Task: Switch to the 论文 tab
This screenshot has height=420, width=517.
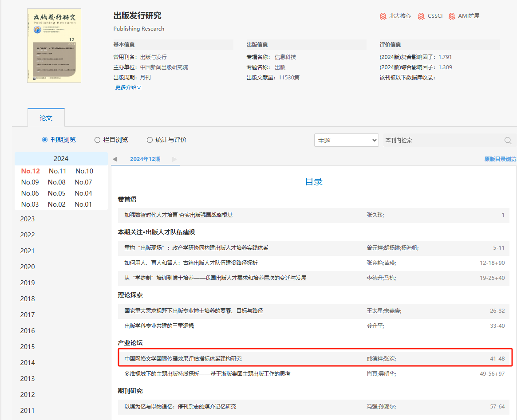Action: coord(46,118)
